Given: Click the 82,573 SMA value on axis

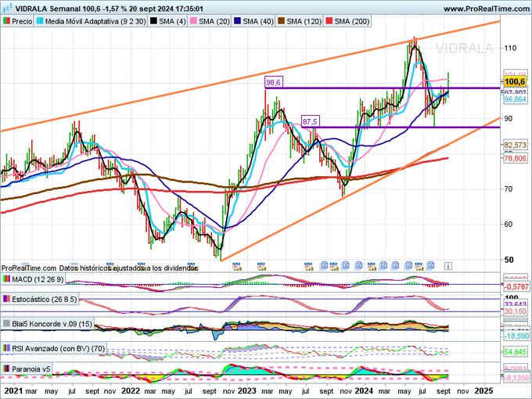Looking at the screenshot, I should coord(515,145).
